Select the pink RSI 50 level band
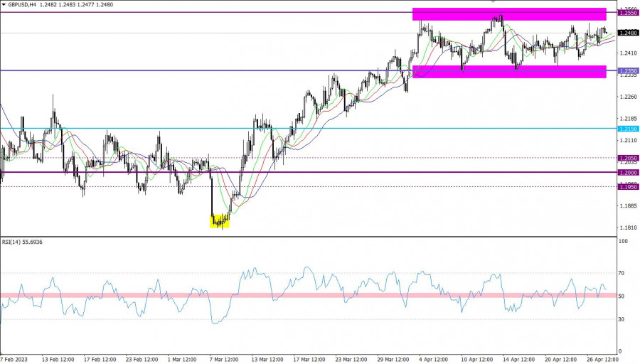 click(x=306, y=294)
